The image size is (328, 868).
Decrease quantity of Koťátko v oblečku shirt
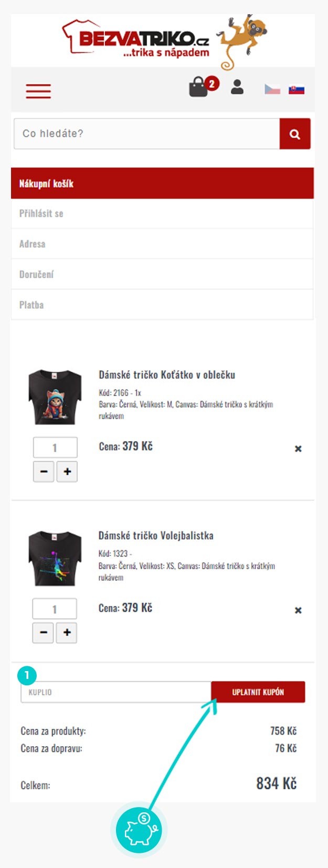[44, 472]
